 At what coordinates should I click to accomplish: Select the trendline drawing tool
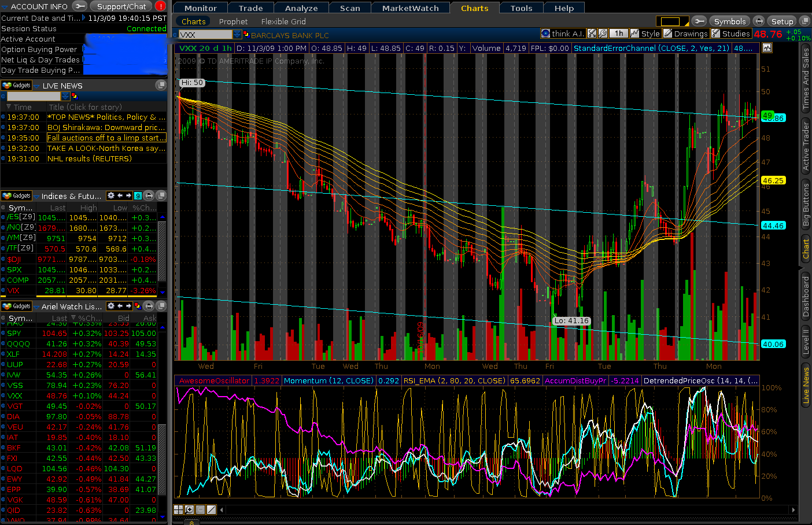pos(211,509)
